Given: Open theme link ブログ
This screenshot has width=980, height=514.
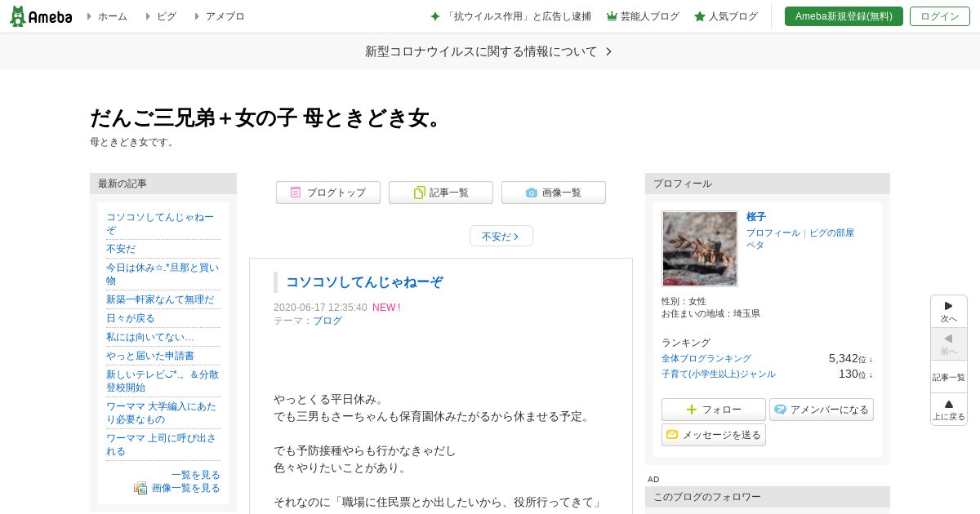Looking at the screenshot, I should coord(327,321).
